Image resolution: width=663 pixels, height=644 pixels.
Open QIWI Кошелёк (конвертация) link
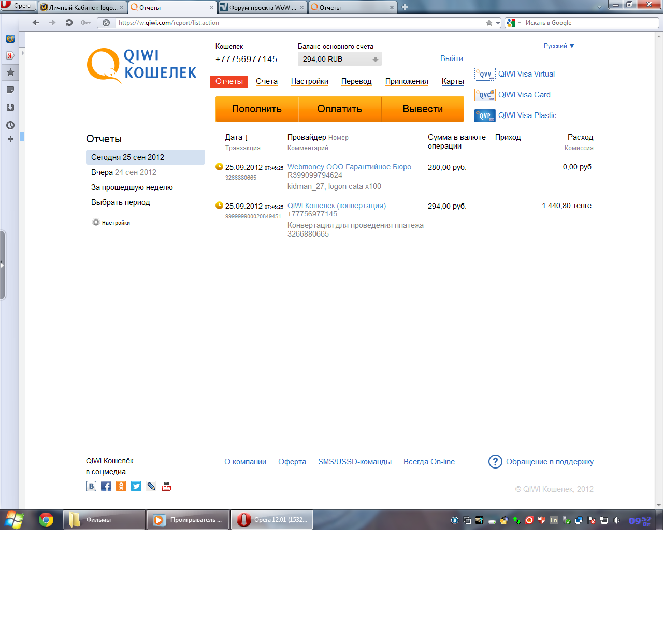337,206
